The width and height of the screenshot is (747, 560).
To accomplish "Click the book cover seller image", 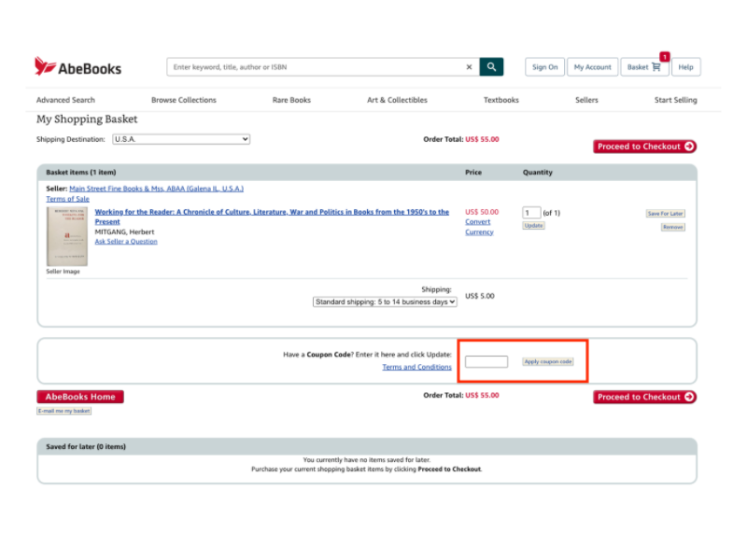I will [x=66, y=236].
